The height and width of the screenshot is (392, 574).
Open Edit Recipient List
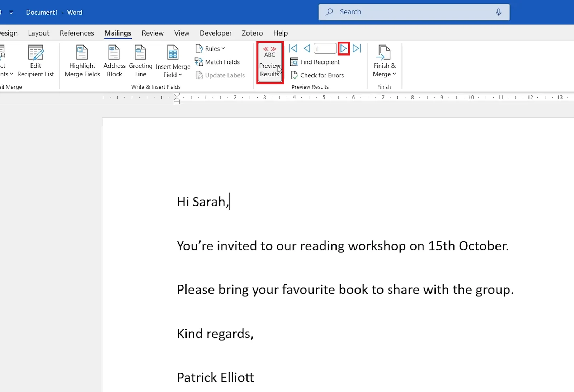coord(36,61)
